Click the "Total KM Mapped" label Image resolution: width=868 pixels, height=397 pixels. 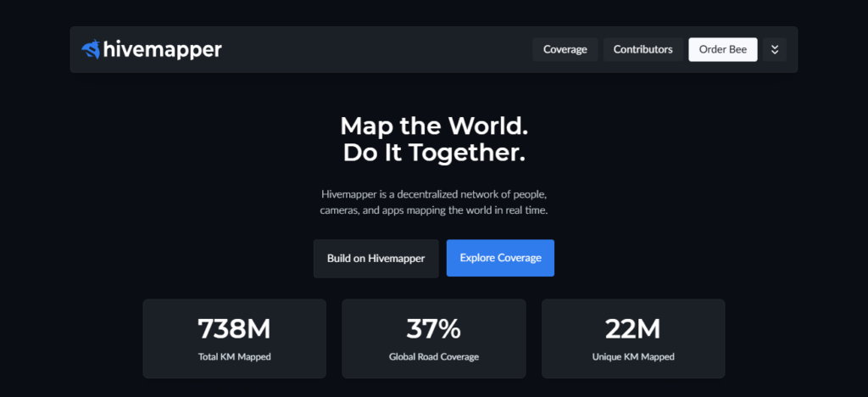234,357
